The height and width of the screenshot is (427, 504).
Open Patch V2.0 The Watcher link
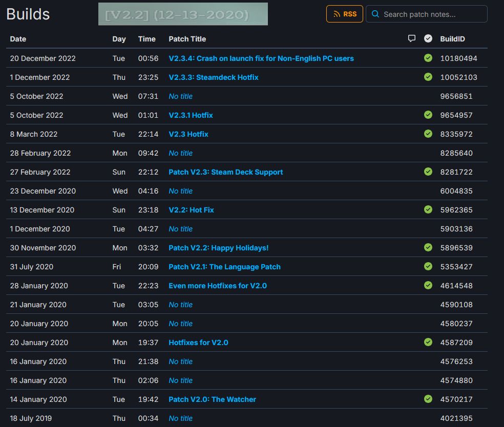click(212, 400)
